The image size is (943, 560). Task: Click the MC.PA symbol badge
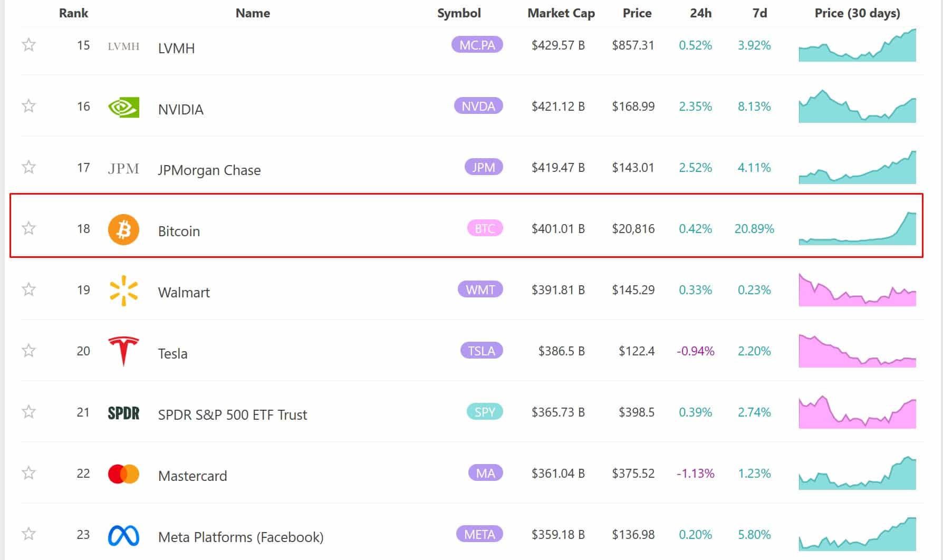point(477,45)
